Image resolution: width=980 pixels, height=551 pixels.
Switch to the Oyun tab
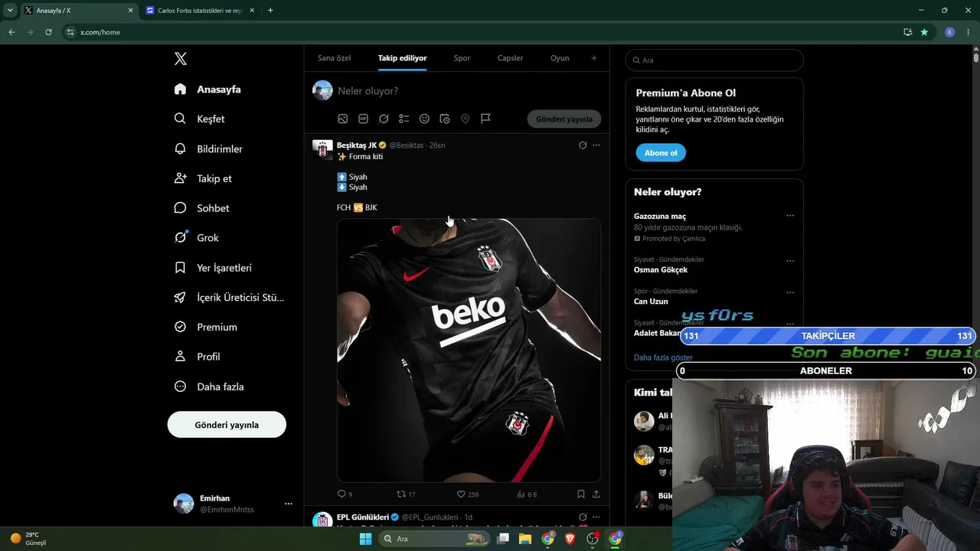560,58
